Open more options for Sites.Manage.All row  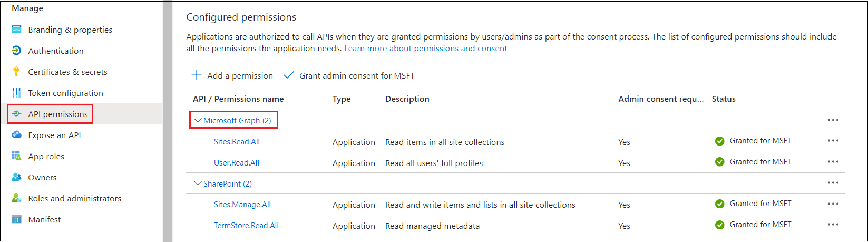pyautogui.click(x=833, y=204)
